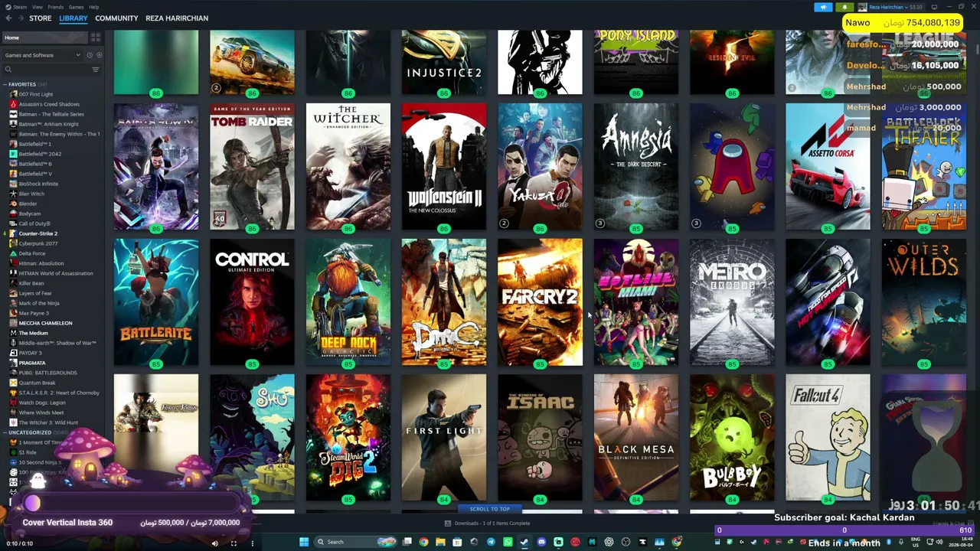The image size is (980, 551).
Task: Open the Hotline Miami cover
Action: 636,302
